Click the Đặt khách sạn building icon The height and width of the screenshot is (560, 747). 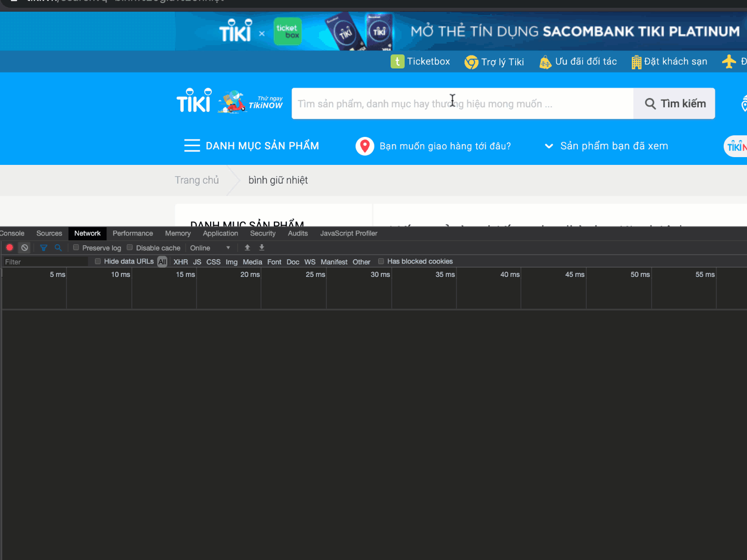pyautogui.click(x=637, y=62)
